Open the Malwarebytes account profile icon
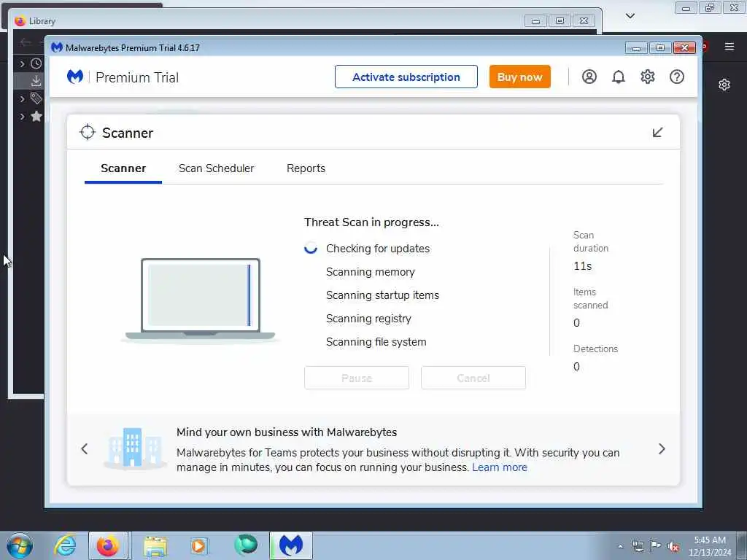747x560 pixels. click(x=589, y=77)
